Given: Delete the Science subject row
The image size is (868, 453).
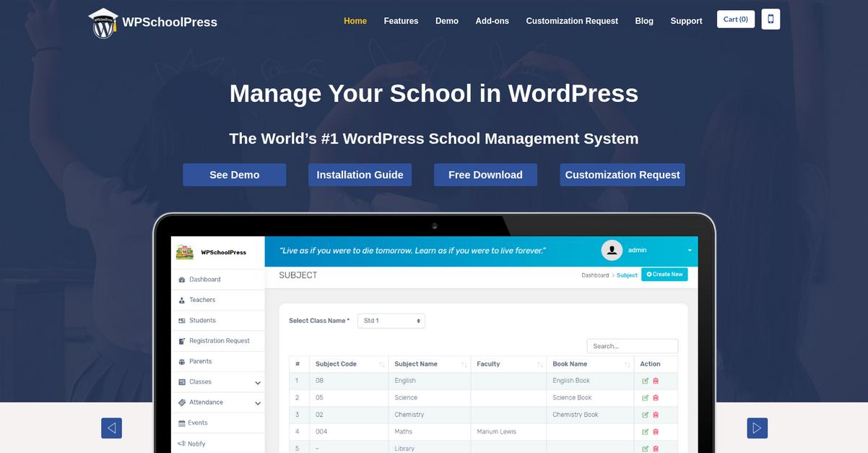Looking at the screenshot, I should point(656,397).
